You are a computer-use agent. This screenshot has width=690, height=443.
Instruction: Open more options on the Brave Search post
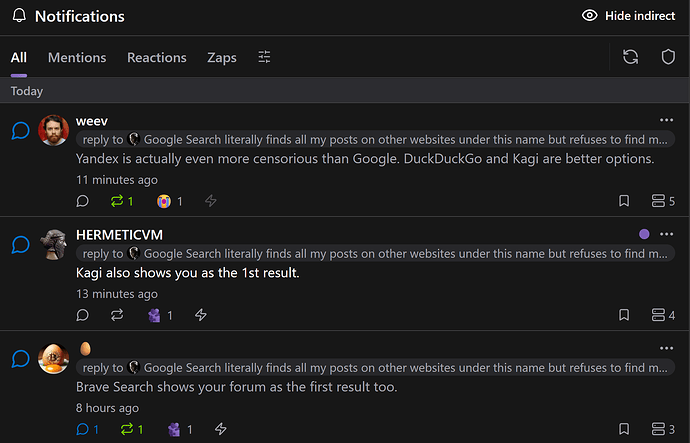click(666, 348)
